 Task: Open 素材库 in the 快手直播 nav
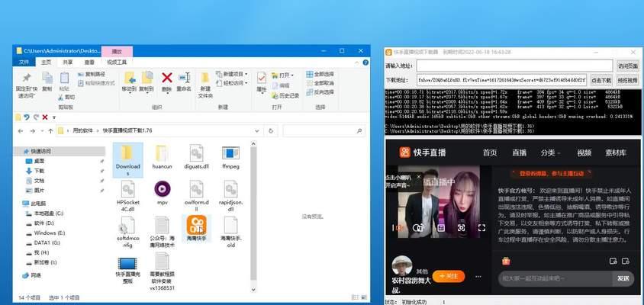pyautogui.click(x=616, y=153)
